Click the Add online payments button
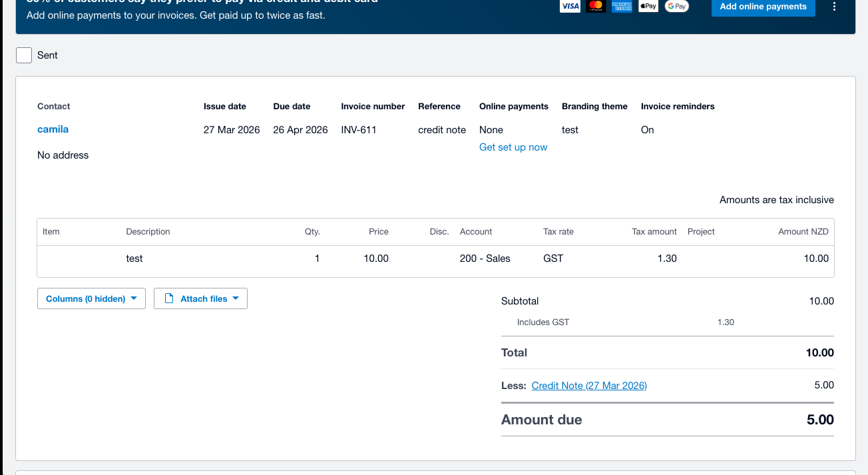Viewport: 868px width, 475px height. click(x=763, y=8)
